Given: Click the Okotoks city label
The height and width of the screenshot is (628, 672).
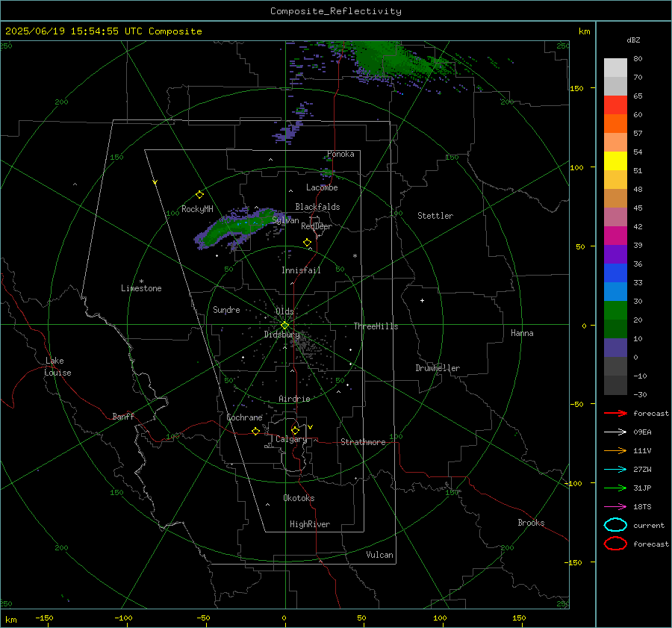Looking at the screenshot, I should pyautogui.click(x=299, y=497).
